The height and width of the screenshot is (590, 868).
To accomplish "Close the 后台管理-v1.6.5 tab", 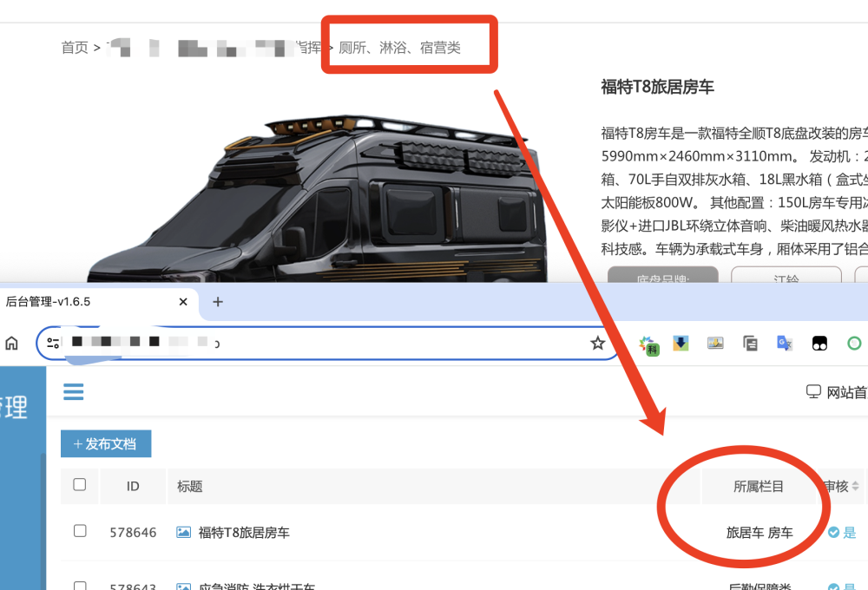I will (x=183, y=302).
